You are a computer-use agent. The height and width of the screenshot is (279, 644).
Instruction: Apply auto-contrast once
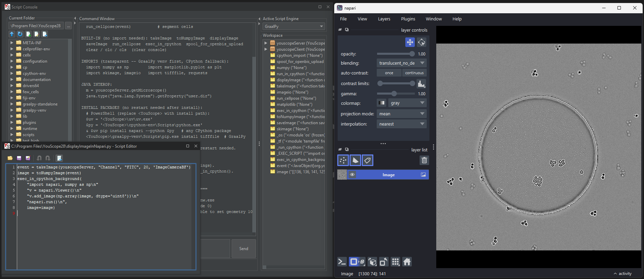tap(389, 73)
